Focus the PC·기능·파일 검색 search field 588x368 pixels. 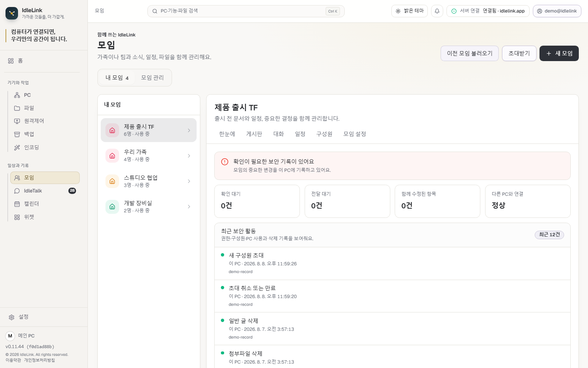point(246,11)
